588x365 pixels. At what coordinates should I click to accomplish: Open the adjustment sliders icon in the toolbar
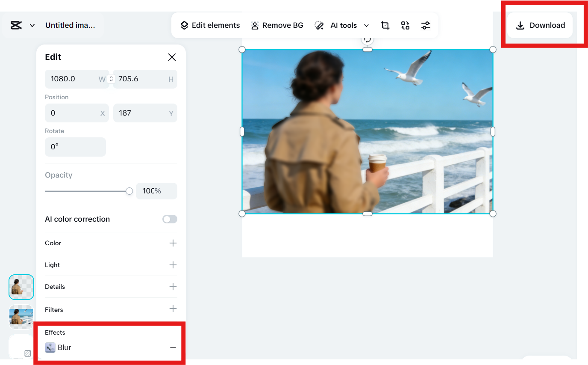coord(426,25)
